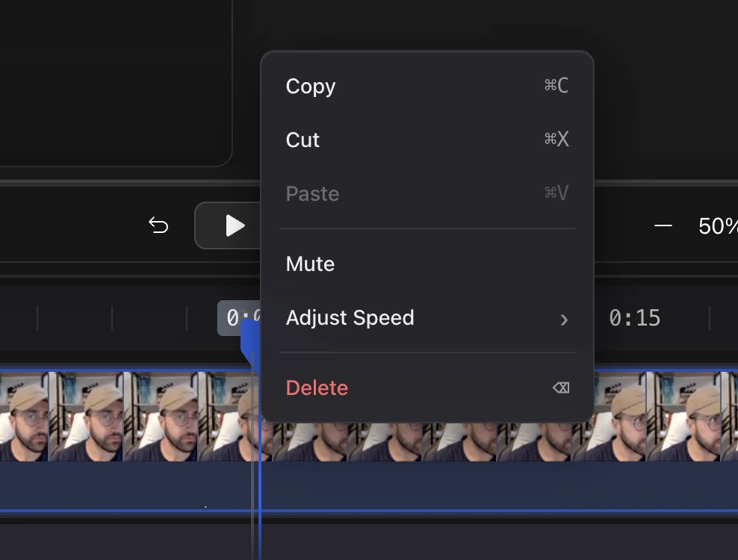Click the audio waveform track area
The image size is (738, 560).
(x=369, y=485)
